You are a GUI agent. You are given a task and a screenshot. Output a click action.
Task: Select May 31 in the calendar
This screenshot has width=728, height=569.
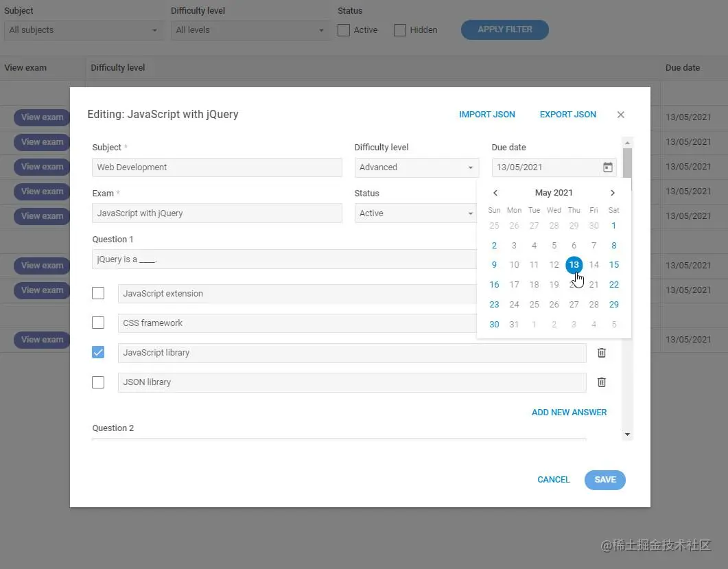[514, 324]
